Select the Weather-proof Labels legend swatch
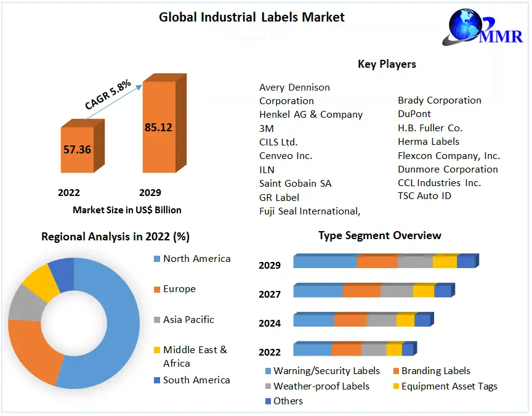 coord(268,386)
